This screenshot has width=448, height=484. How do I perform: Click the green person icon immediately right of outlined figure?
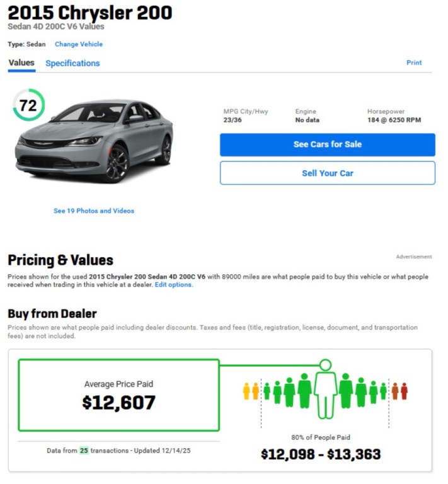pyautogui.click(x=346, y=391)
